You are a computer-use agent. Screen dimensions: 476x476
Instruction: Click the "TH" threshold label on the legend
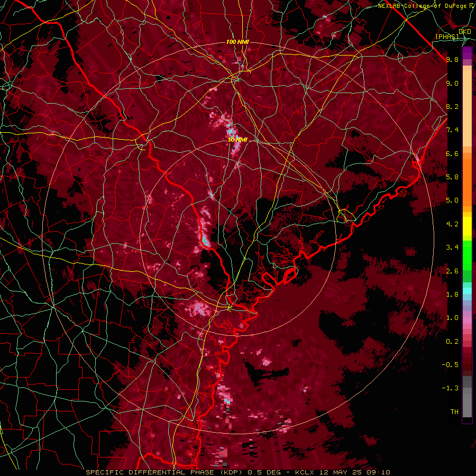[x=454, y=412]
